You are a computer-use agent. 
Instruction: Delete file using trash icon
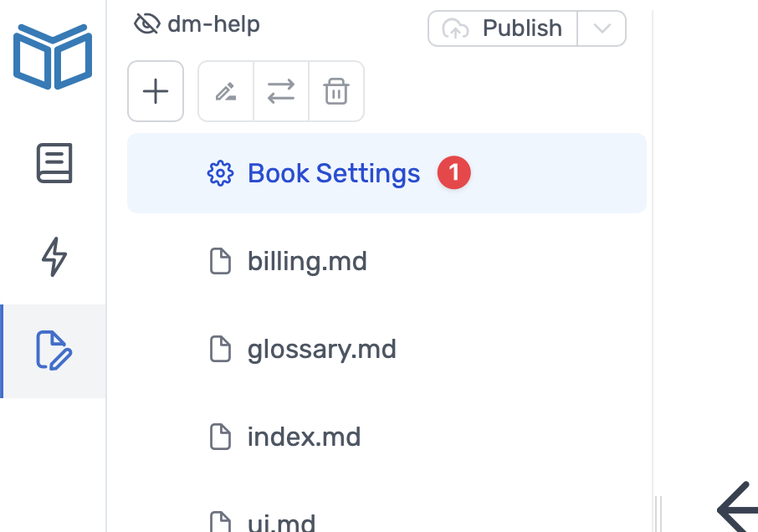(336, 91)
